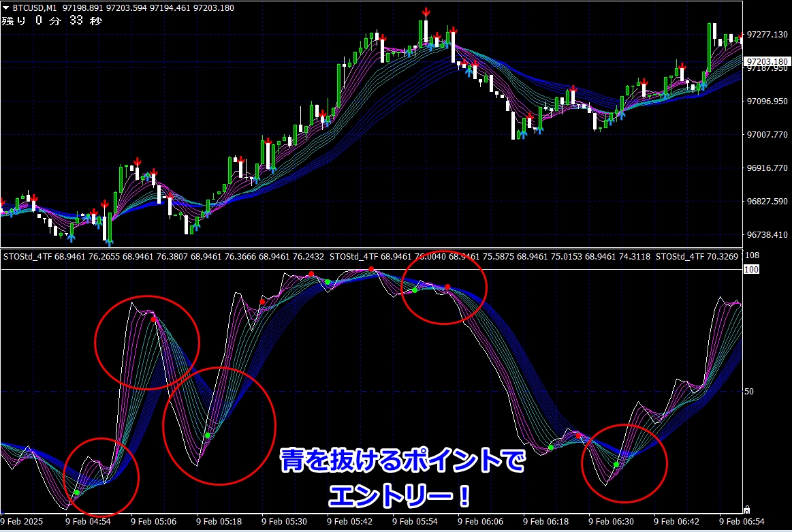Click red sell arrow above highest candle
This screenshot has height=532, width=792.
click(426, 12)
